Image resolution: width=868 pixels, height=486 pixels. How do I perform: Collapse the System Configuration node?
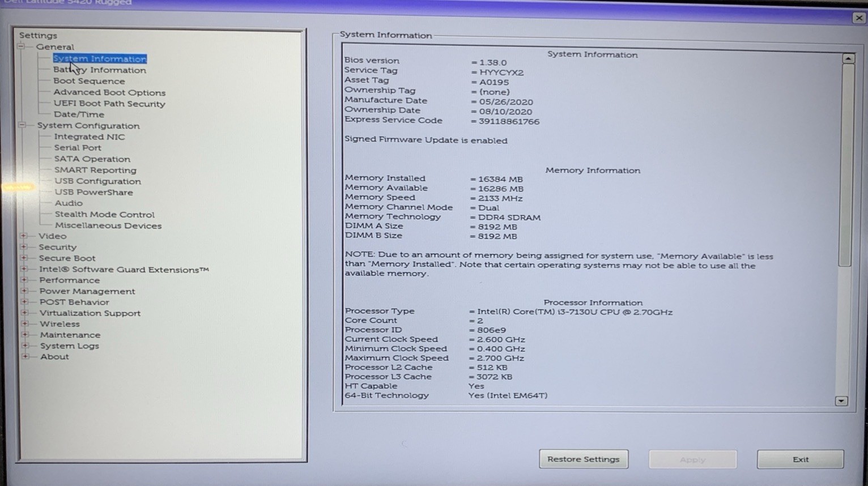click(22, 125)
